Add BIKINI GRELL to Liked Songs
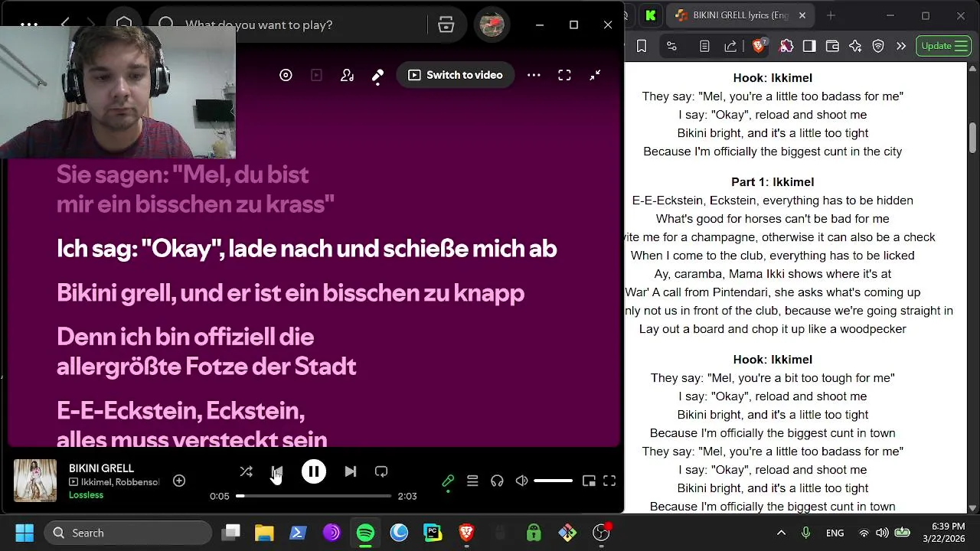This screenshot has height=551, width=980. click(x=179, y=481)
